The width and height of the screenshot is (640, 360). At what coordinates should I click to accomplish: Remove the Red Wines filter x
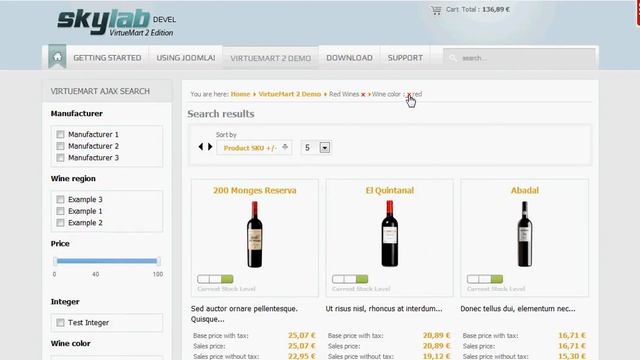363,94
